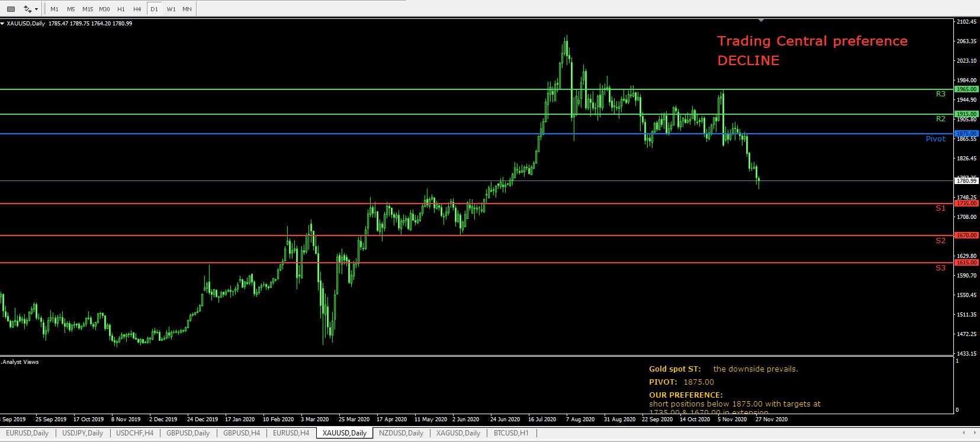Open the USDCHF,H4 chart tab
This screenshot has height=442, width=980.
135,433
